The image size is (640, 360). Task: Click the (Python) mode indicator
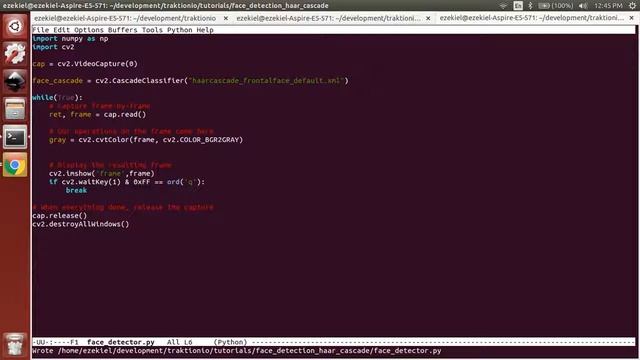coord(230,342)
